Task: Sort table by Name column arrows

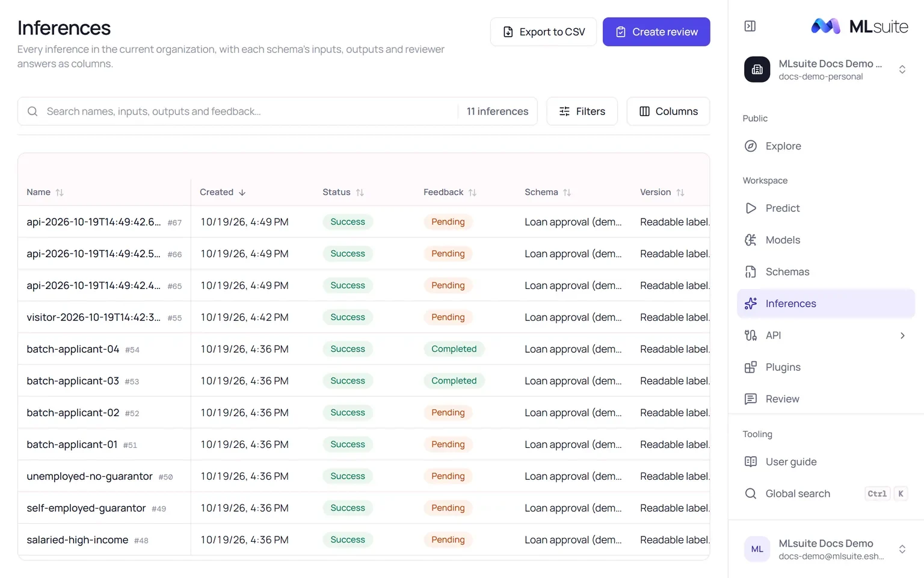Action: (60, 193)
